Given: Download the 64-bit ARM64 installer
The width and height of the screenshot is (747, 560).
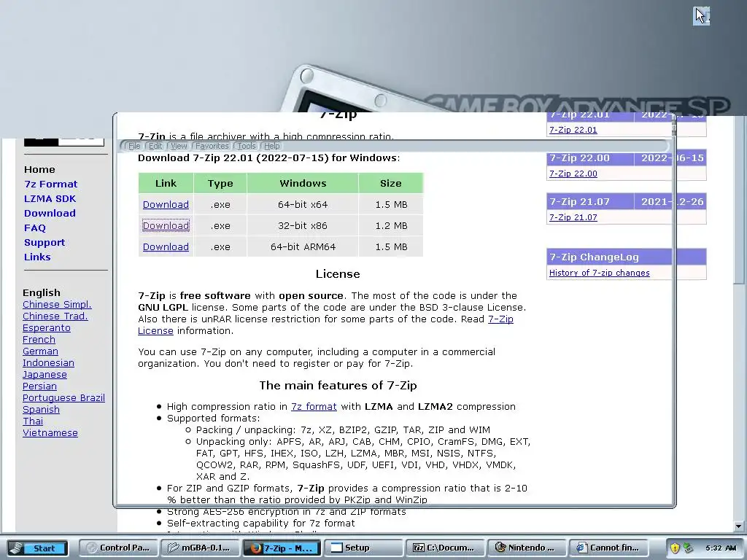Looking at the screenshot, I should point(166,246).
